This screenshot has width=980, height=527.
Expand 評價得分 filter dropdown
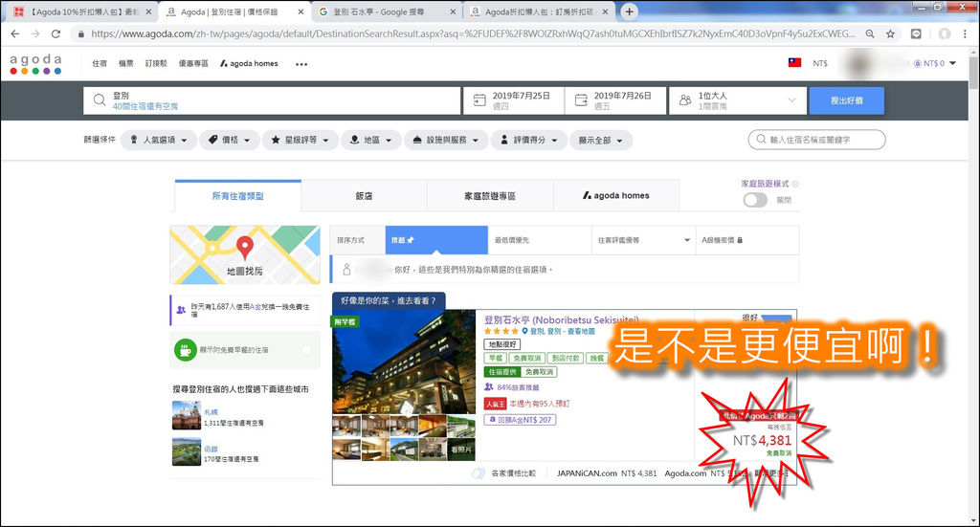coord(528,140)
